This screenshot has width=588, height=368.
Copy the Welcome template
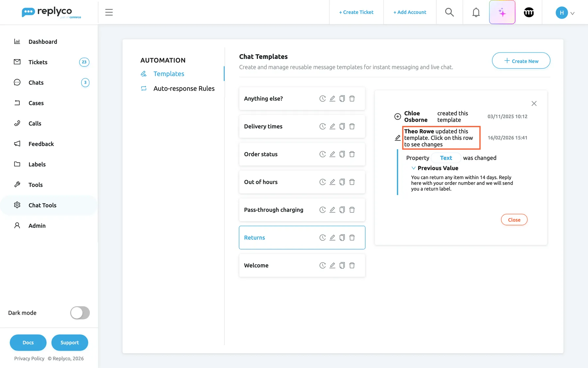(342, 265)
